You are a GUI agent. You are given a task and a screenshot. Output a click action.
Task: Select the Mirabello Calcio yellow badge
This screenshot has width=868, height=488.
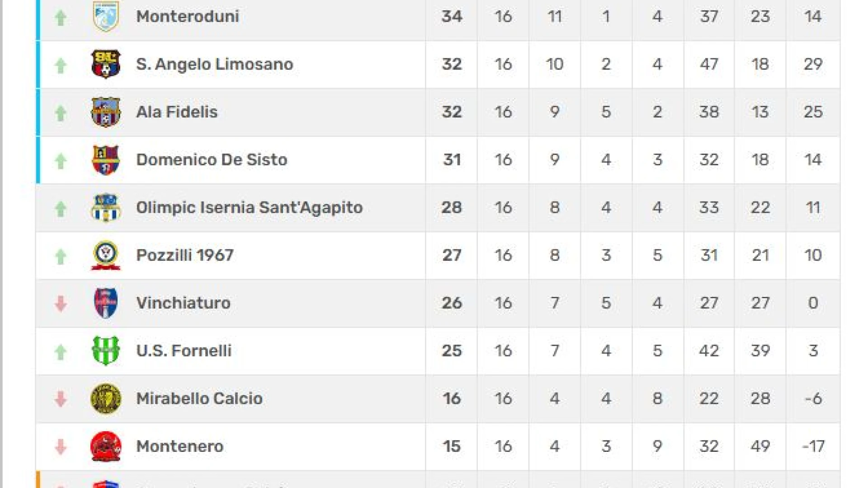click(x=106, y=399)
